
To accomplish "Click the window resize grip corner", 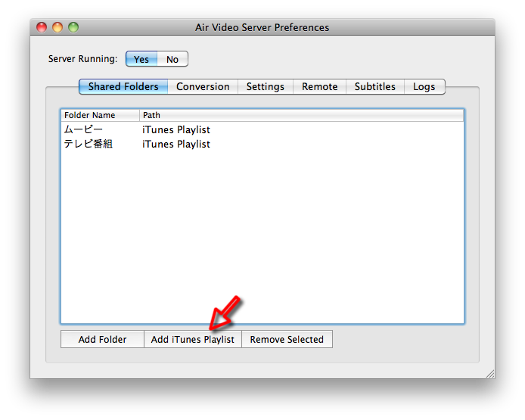I will point(490,374).
